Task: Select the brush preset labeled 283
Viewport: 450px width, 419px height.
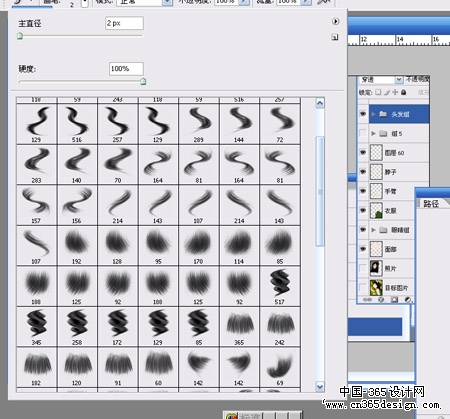Action: coord(36,165)
